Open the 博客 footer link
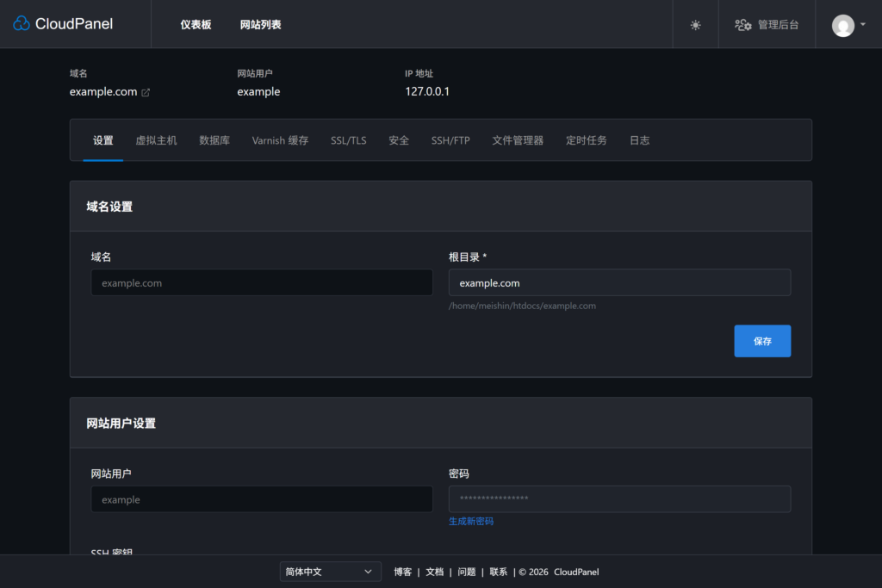Screen dimensions: 882x588 click(x=403, y=572)
